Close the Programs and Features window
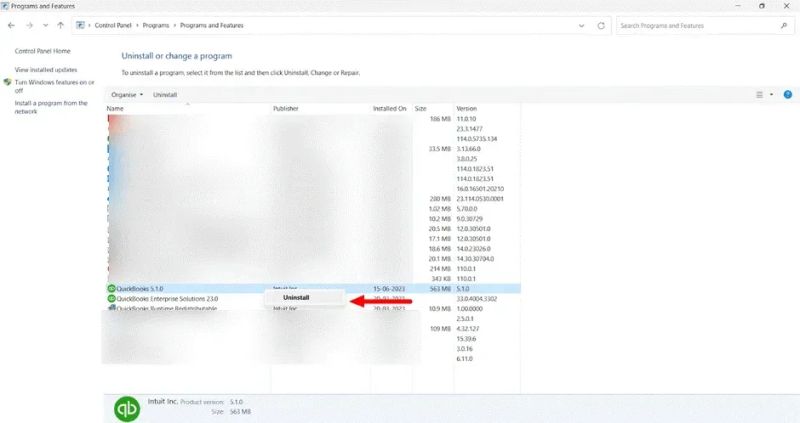The height and width of the screenshot is (423, 800). pos(786,6)
